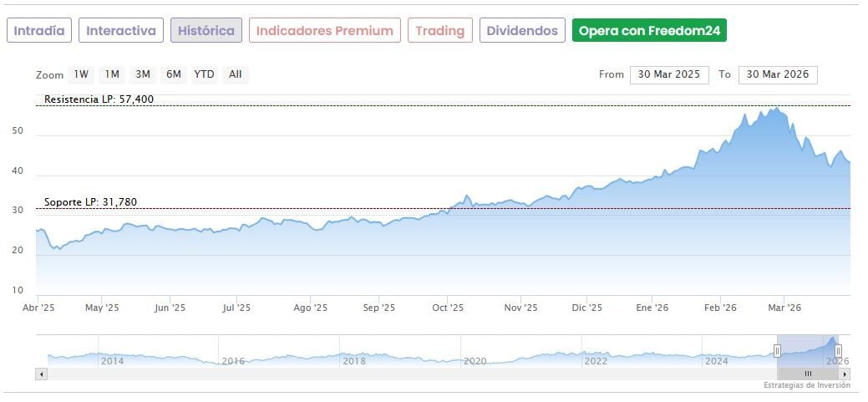Go to the Trading tab
This screenshot has height=402, width=868.
(439, 31)
